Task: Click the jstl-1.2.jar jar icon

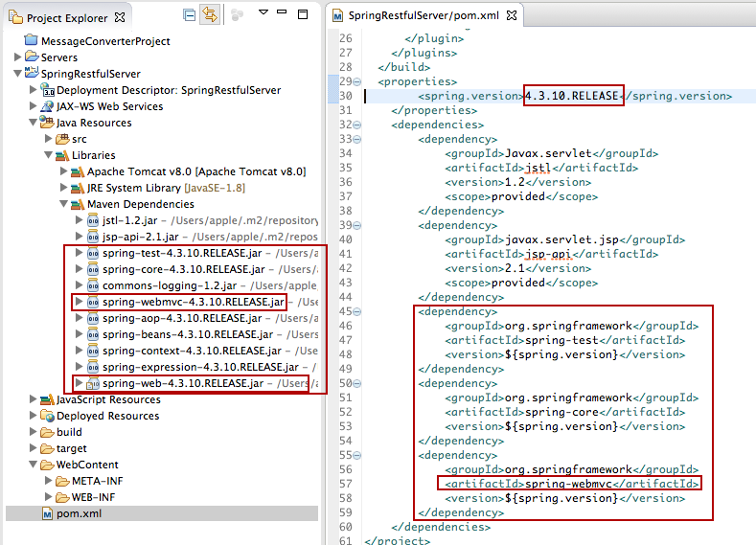Action: [x=93, y=220]
